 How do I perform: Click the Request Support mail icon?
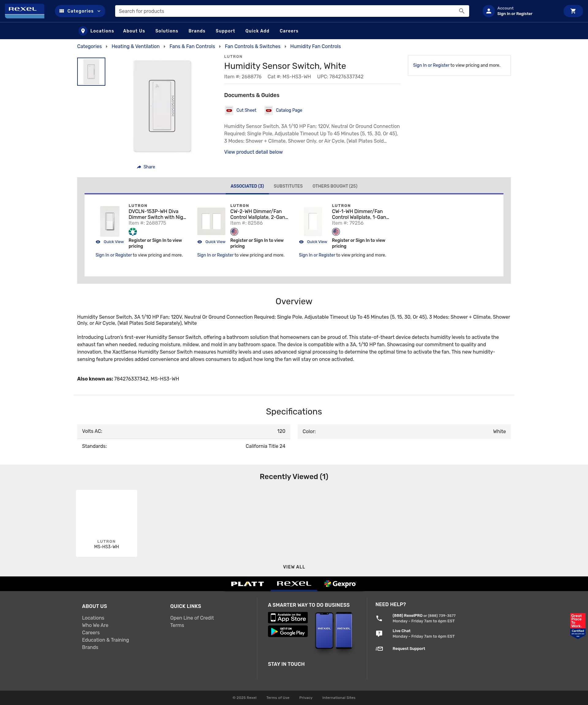(379, 649)
